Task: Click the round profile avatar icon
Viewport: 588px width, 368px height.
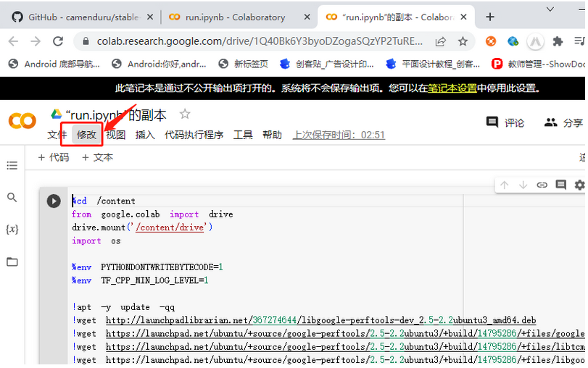Action: tap(535, 41)
